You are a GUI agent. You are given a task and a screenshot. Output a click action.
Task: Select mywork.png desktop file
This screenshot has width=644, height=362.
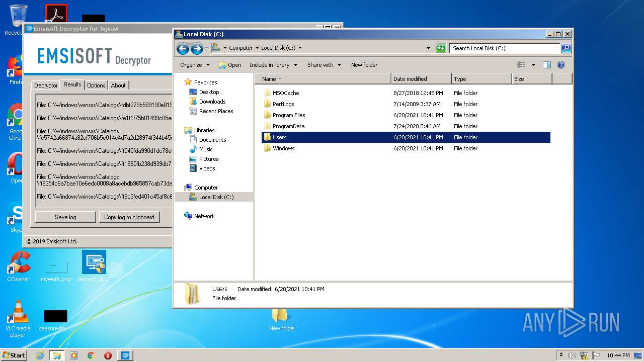point(56,270)
